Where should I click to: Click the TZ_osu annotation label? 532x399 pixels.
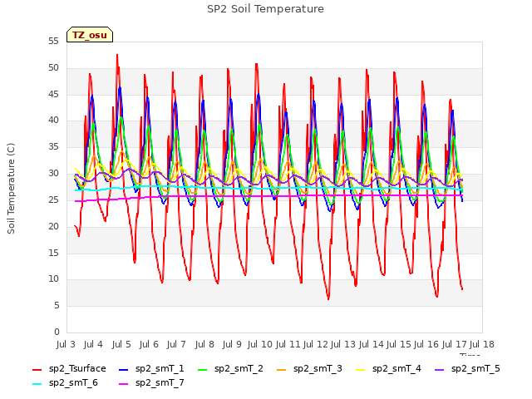[x=90, y=35]
